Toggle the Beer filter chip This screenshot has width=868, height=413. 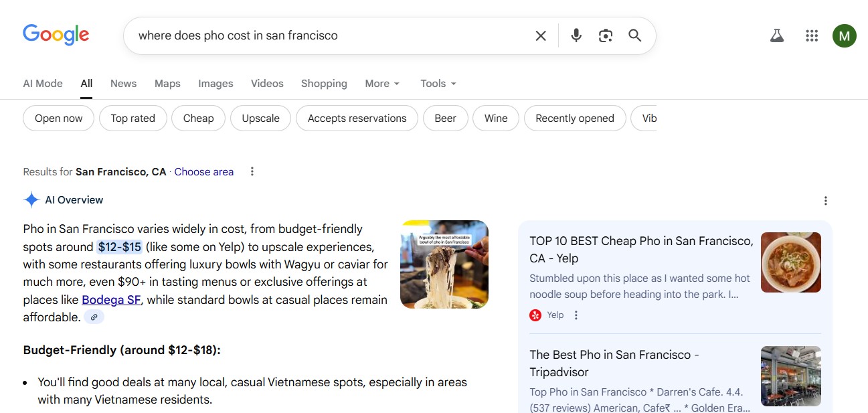(445, 118)
